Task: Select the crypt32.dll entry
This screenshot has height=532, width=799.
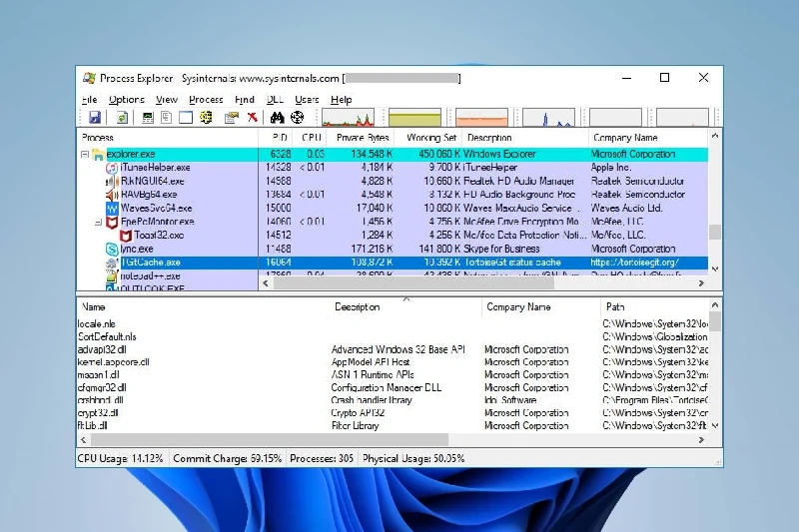Action: pos(393,413)
